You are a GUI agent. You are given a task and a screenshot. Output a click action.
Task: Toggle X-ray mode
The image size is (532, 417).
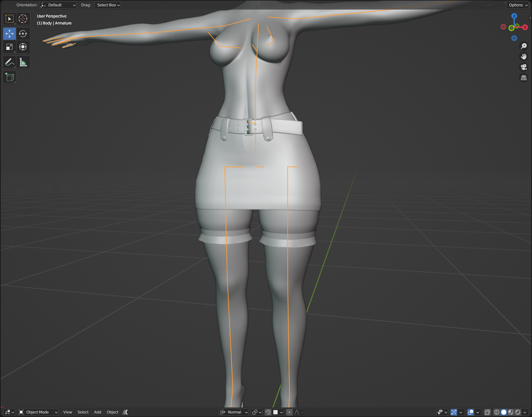487,412
